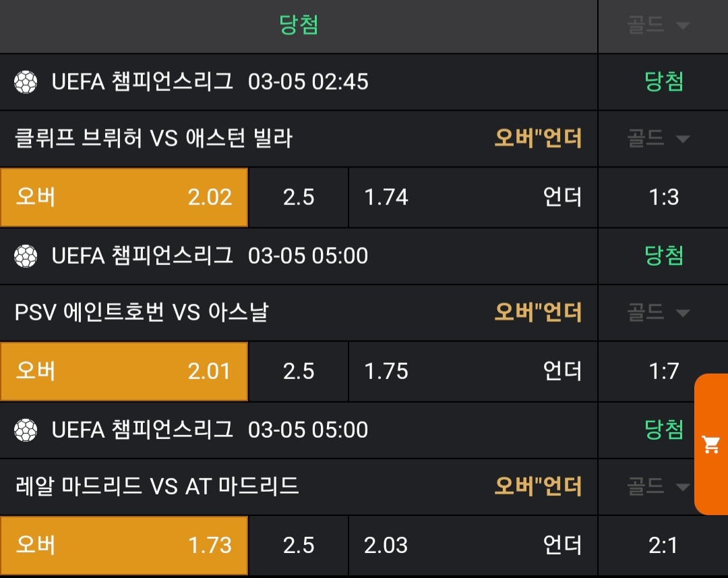
Task: Pick 언더 2.03 for AT 마드리드 match
Action: coord(473,546)
